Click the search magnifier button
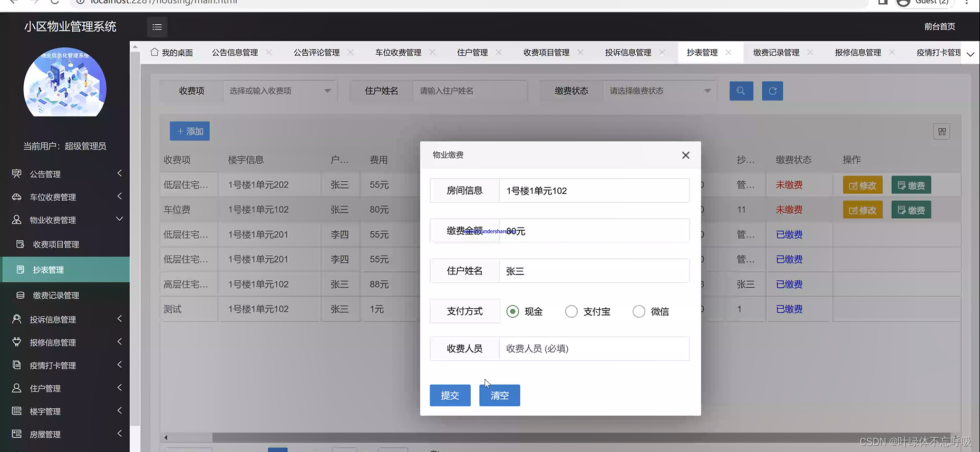The image size is (980, 452). click(741, 91)
